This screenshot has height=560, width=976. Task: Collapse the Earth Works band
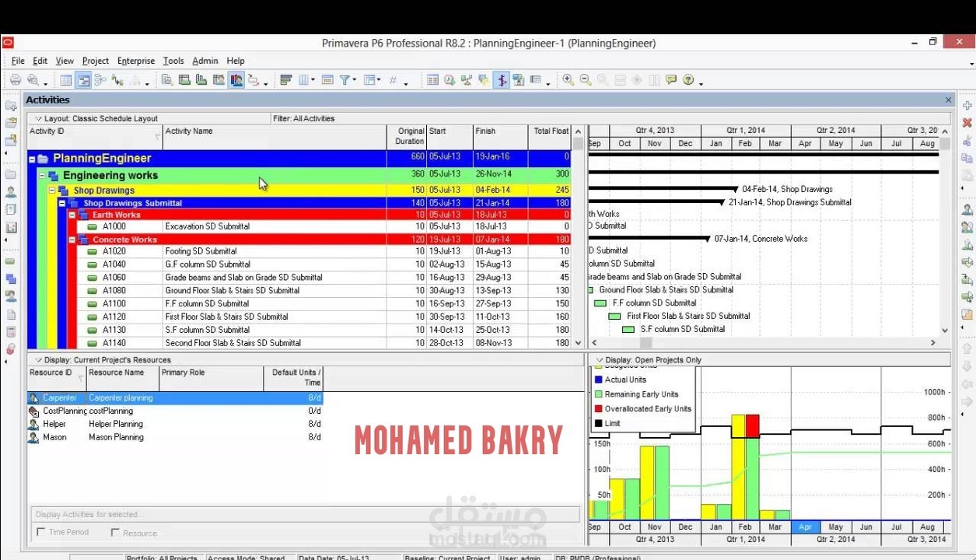coord(72,215)
